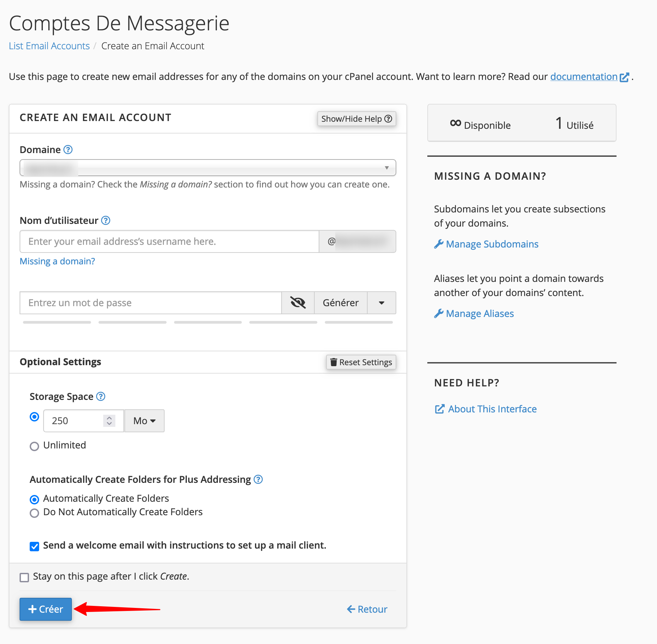Click the Reset Settings trash icon
The width and height of the screenshot is (657, 644).
[x=334, y=362]
